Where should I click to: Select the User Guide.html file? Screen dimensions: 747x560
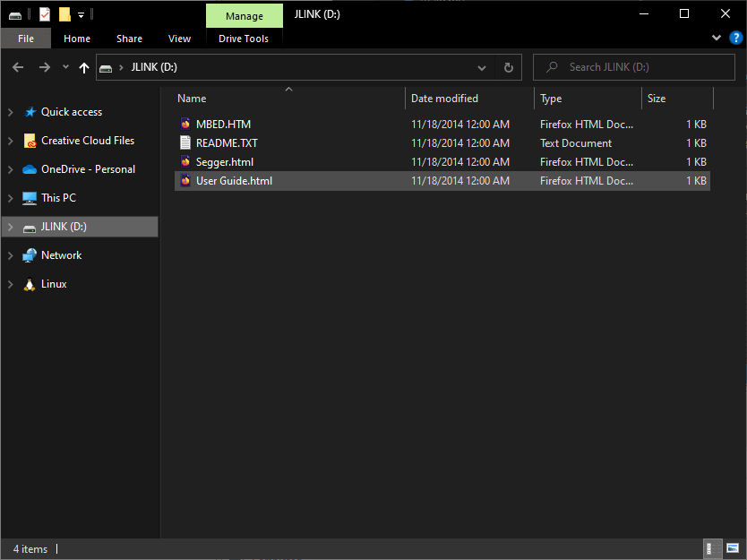pos(442,181)
